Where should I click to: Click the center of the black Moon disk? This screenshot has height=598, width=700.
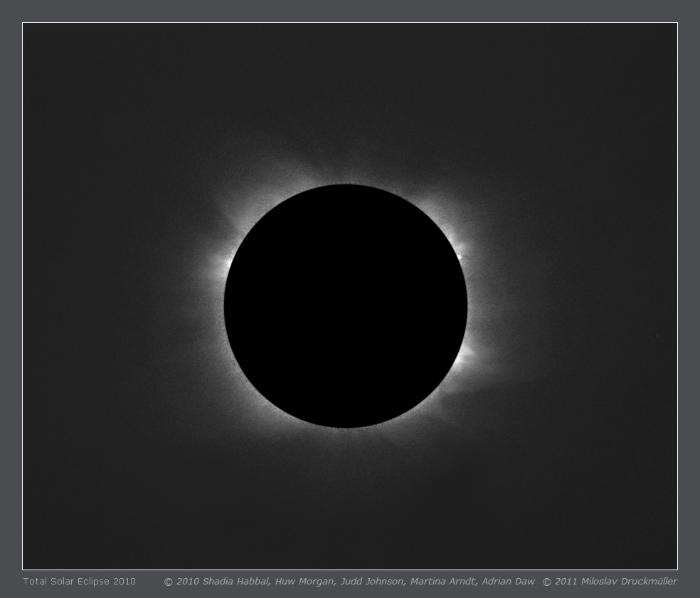(346, 306)
